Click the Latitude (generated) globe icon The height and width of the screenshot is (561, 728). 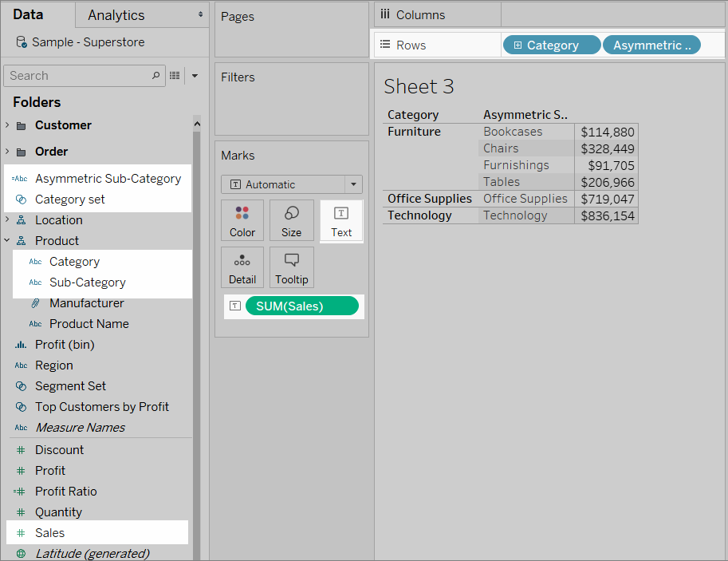point(21,554)
